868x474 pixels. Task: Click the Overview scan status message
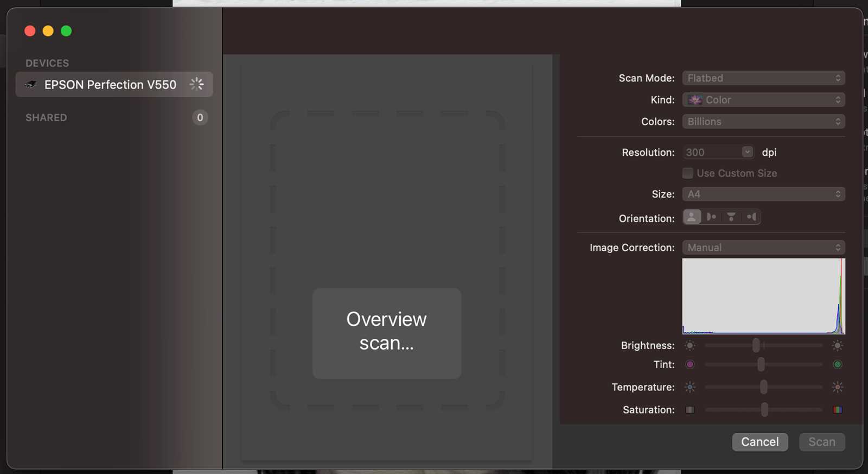point(387,333)
